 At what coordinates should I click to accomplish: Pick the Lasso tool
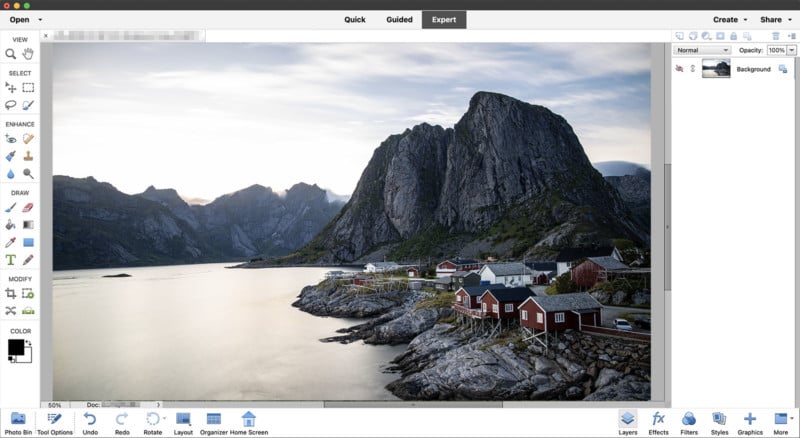(10, 105)
